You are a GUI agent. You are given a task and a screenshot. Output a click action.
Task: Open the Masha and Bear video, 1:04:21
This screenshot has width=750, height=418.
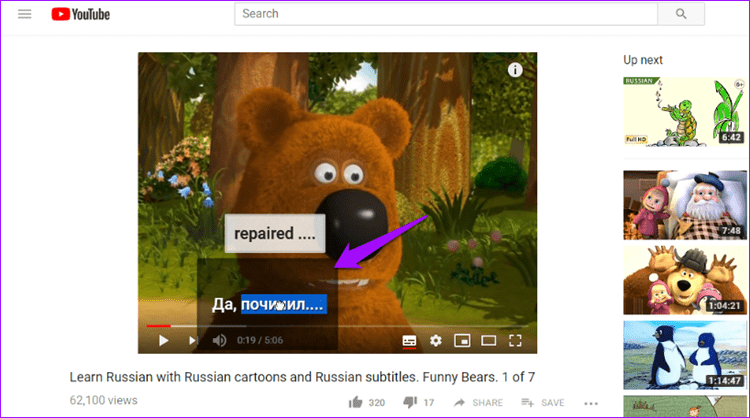click(x=684, y=280)
